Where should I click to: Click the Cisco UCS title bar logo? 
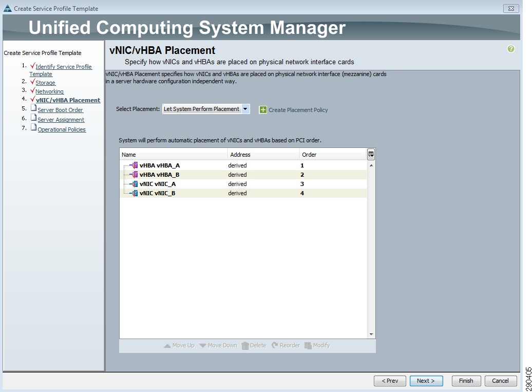[x=8, y=8]
